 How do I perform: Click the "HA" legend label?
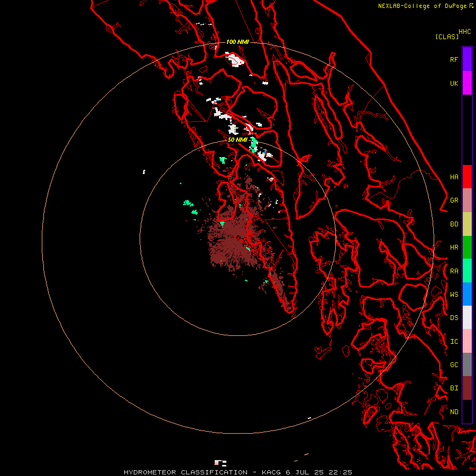coord(454,177)
